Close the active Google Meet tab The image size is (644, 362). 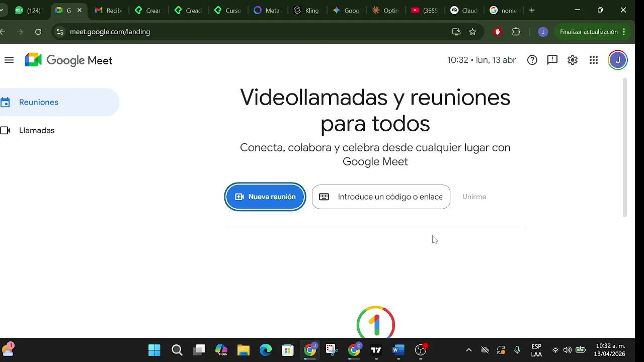(x=79, y=10)
